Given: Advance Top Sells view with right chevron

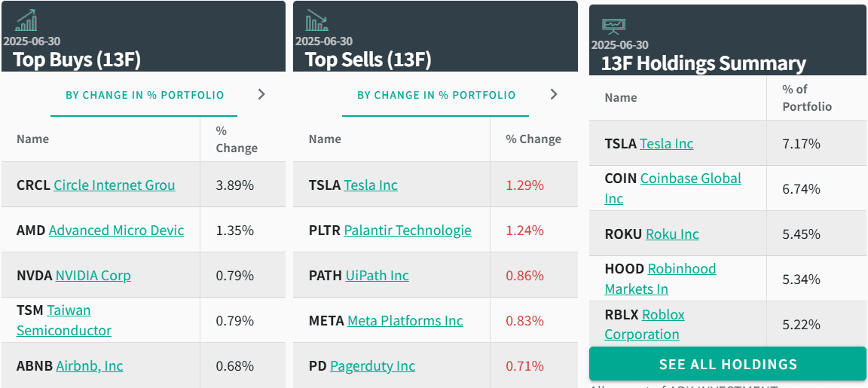Looking at the screenshot, I should [554, 95].
